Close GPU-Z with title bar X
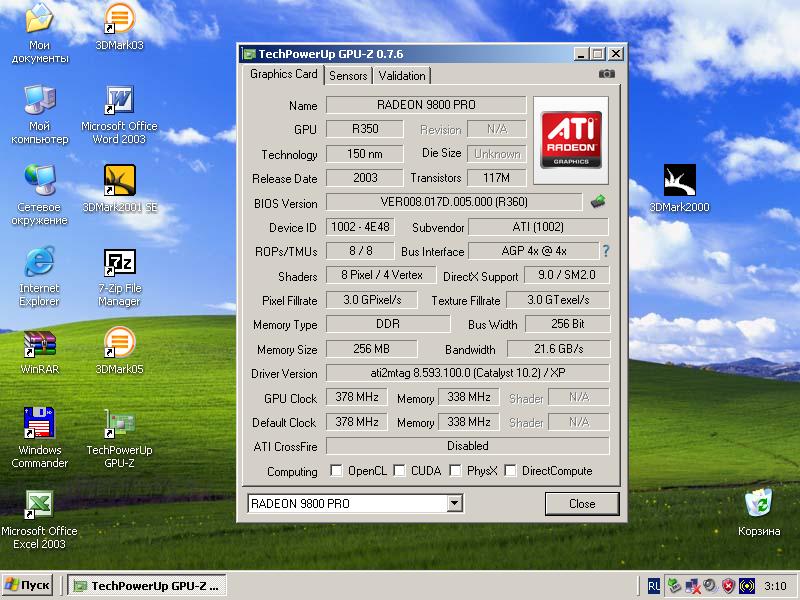800x600 pixels. (x=616, y=54)
